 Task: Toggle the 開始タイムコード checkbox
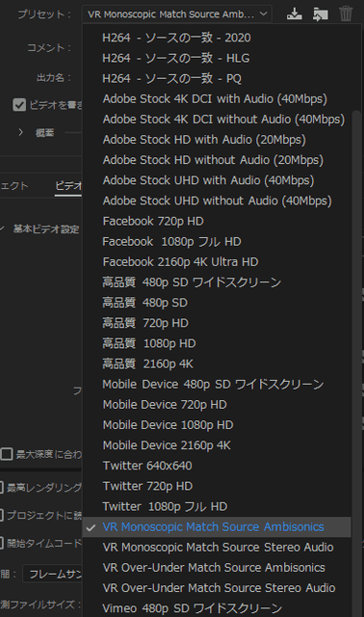(2, 543)
